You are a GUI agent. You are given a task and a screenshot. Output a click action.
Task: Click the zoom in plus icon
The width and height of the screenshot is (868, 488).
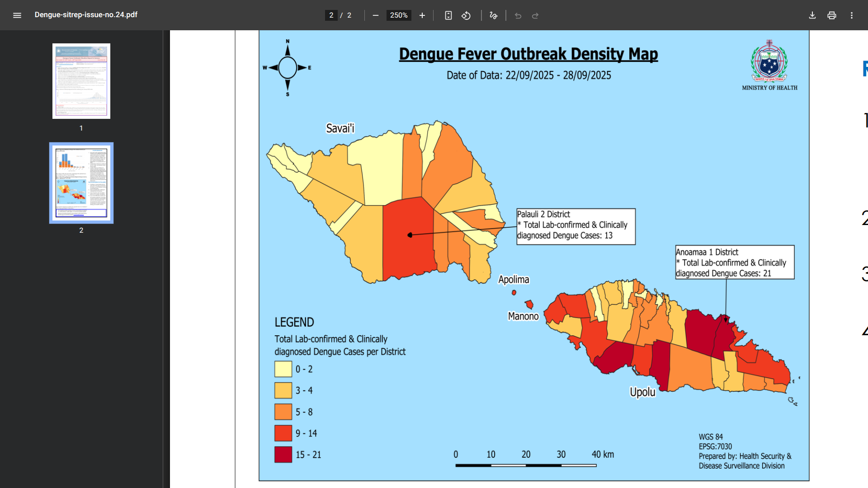pyautogui.click(x=422, y=15)
